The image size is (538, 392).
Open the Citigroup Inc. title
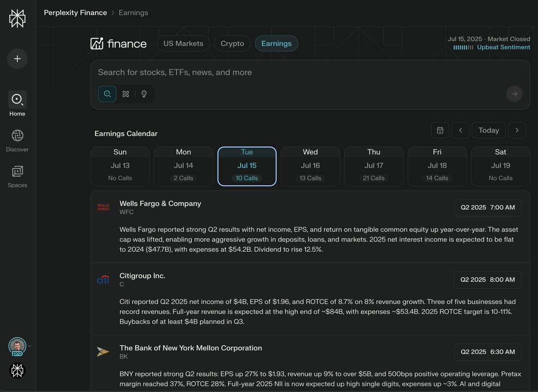(142, 276)
